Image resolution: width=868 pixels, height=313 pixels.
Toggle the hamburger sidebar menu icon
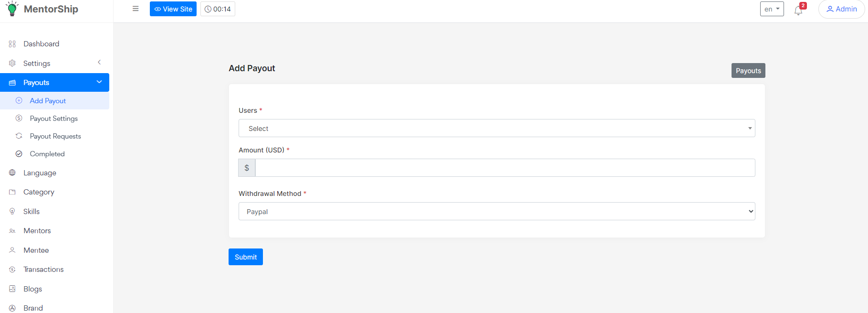point(136,9)
